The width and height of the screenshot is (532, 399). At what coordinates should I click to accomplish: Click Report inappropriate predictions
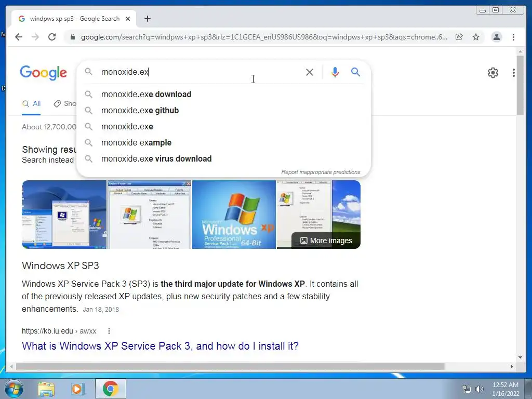coord(321,172)
